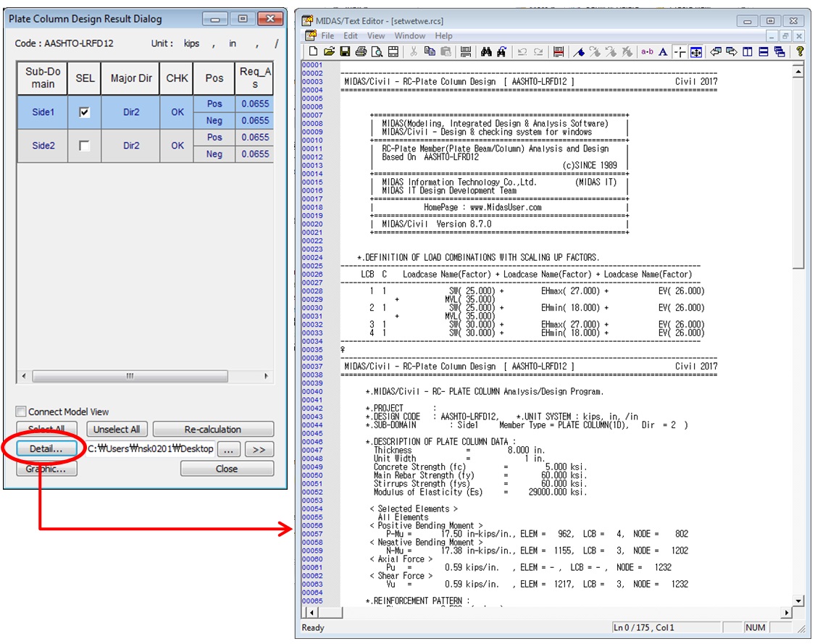The height and width of the screenshot is (644, 815).
Task: Enable the Connect Model View checkbox
Action: click(x=21, y=411)
